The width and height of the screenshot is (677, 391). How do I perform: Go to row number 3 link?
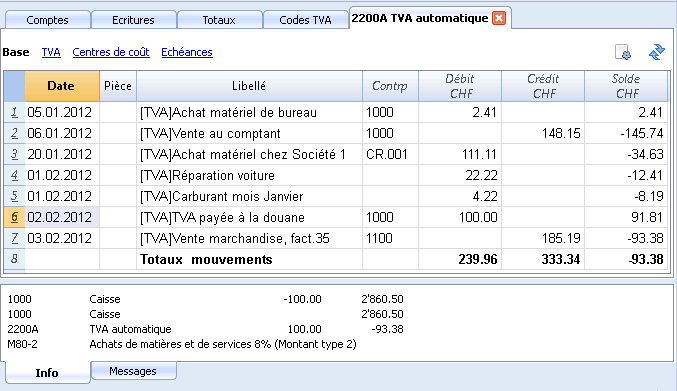tap(14, 154)
